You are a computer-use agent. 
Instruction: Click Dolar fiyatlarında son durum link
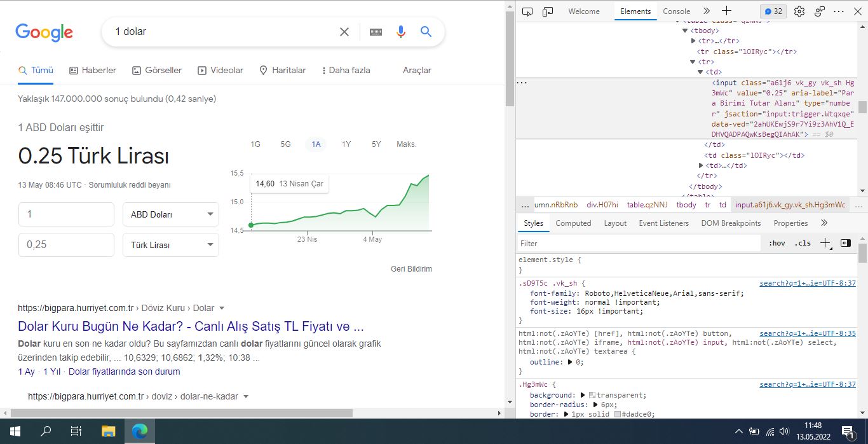click(124, 371)
